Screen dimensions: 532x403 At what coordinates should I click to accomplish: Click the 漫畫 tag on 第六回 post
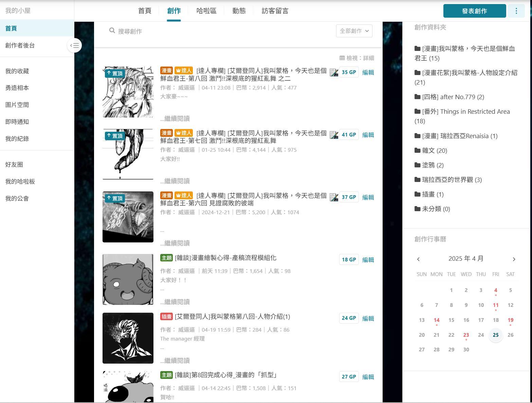pos(166,195)
